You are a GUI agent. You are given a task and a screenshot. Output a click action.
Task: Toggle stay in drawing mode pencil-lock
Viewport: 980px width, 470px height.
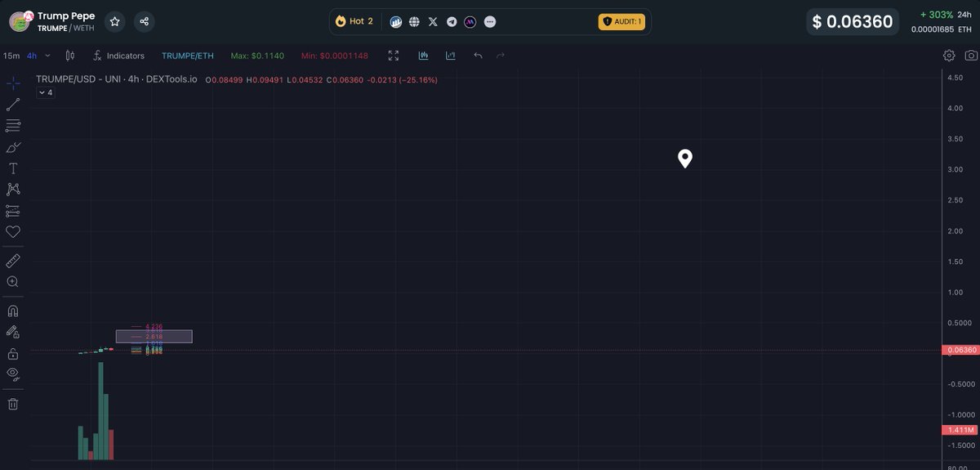(x=13, y=333)
